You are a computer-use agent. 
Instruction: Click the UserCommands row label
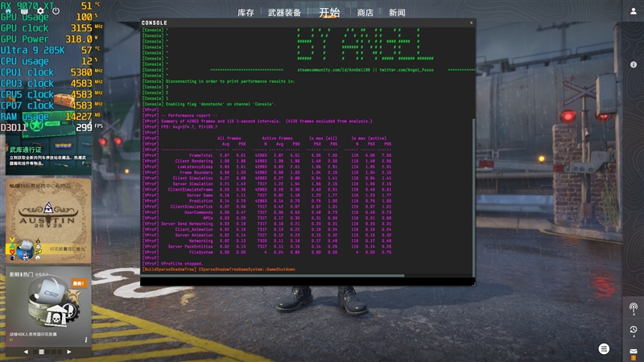(199, 212)
